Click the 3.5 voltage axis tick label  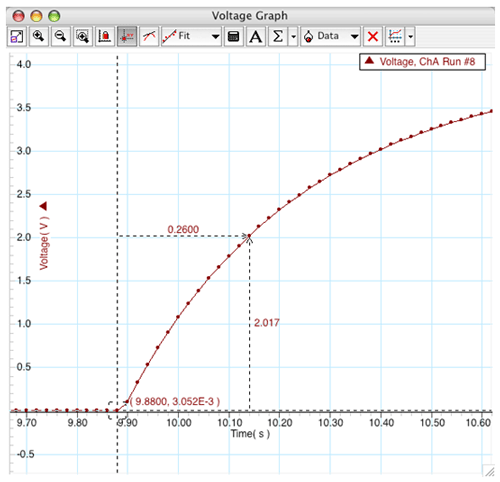tap(24, 108)
